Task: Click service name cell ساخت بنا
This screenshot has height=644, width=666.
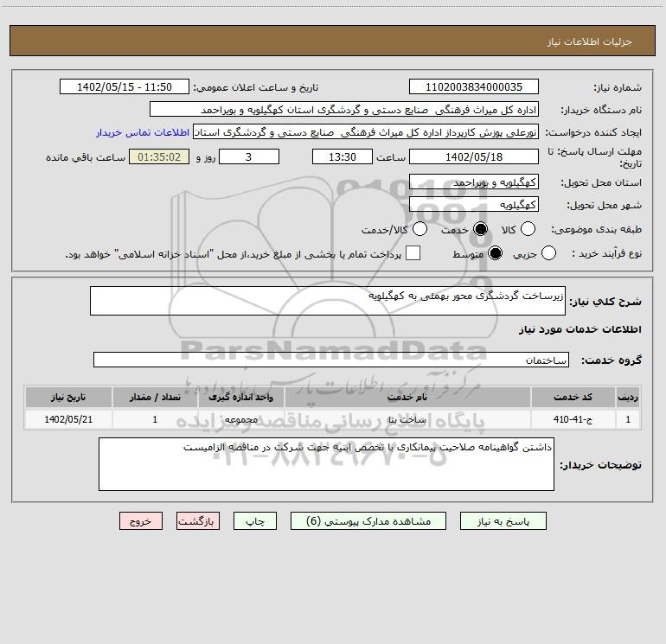Action: coord(407,419)
